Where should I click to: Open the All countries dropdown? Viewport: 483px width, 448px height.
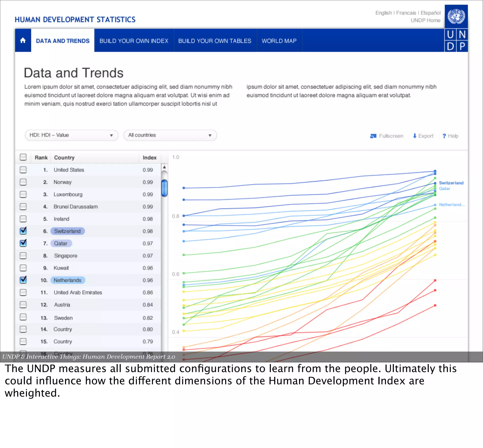click(x=170, y=135)
